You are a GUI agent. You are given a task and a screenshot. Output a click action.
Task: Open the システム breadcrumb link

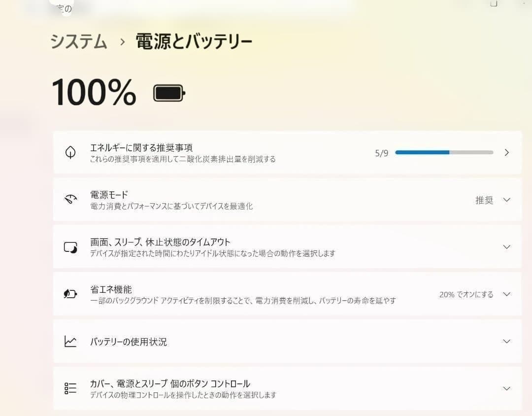click(x=78, y=42)
